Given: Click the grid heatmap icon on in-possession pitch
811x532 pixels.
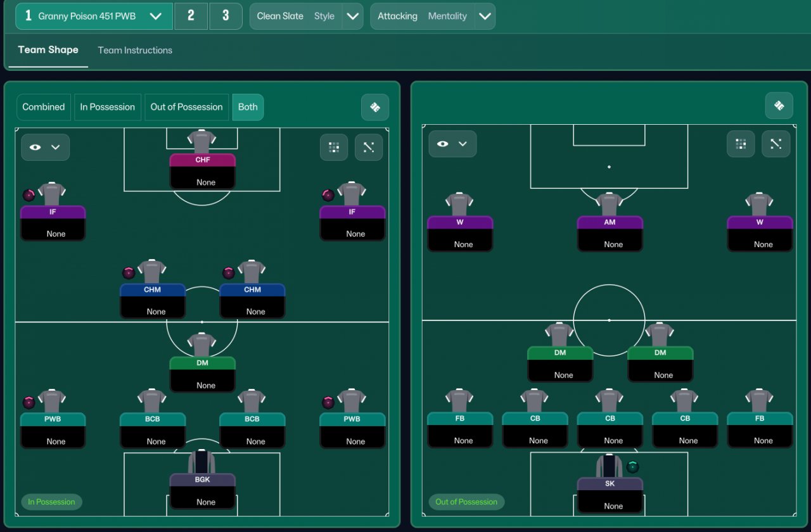Looking at the screenshot, I should pyautogui.click(x=334, y=147).
